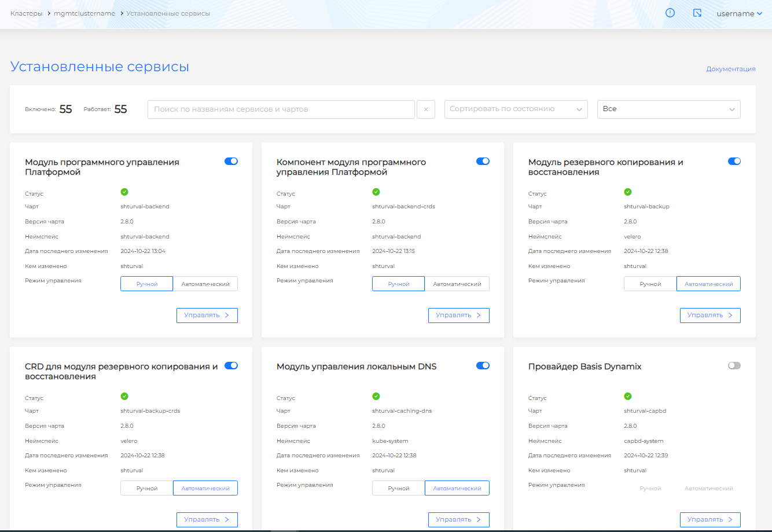
Task: Click green status icon of shturval-backend-crds card
Action: 376,192
